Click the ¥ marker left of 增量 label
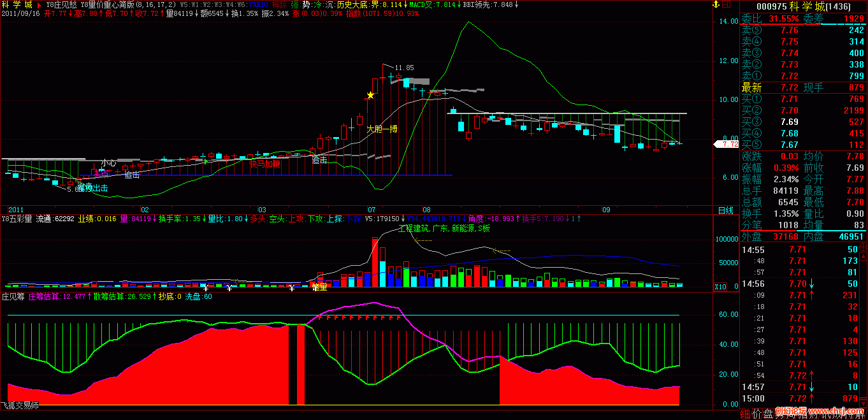The image size is (868, 420). pyautogui.click(x=291, y=288)
